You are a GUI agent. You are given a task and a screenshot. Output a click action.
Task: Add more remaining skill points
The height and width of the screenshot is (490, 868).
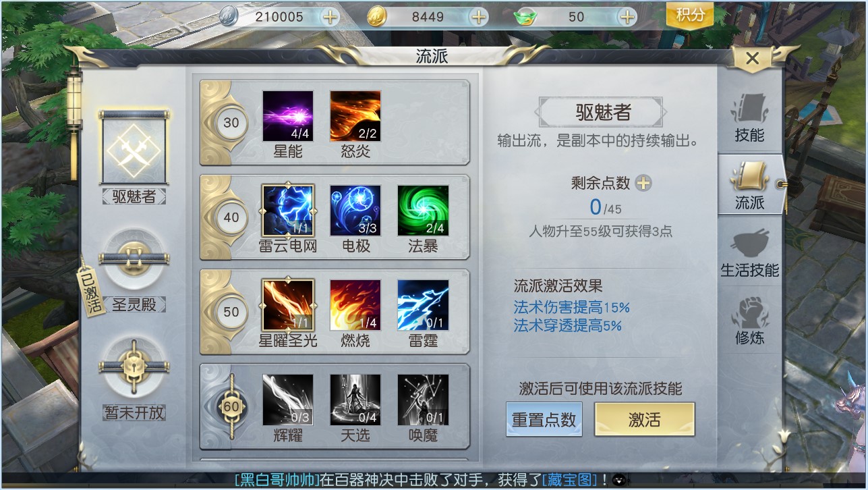[x=644, y=183]
